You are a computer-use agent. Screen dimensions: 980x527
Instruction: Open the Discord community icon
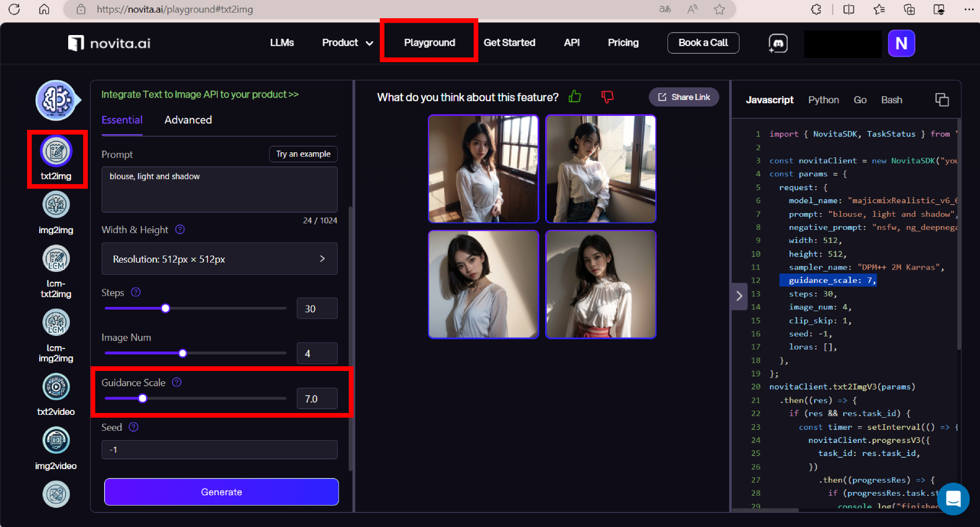778,43
